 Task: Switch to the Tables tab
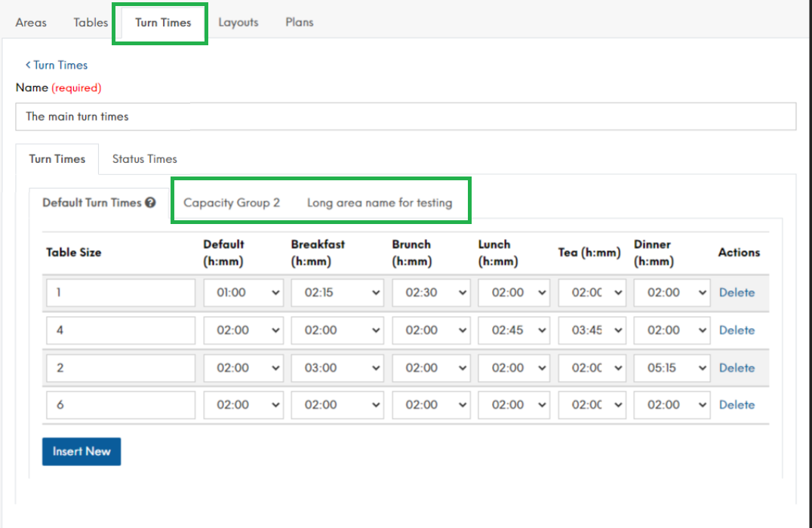coord(91,23)
